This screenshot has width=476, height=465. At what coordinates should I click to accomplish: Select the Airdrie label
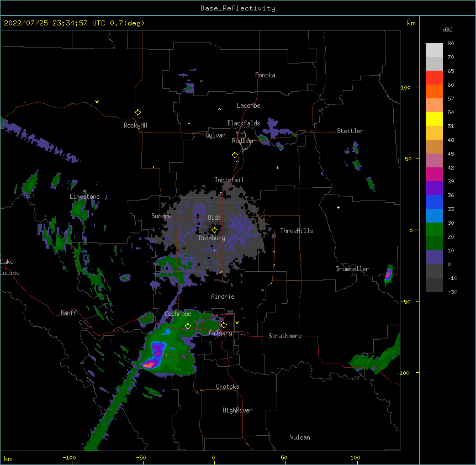[223, 297]
